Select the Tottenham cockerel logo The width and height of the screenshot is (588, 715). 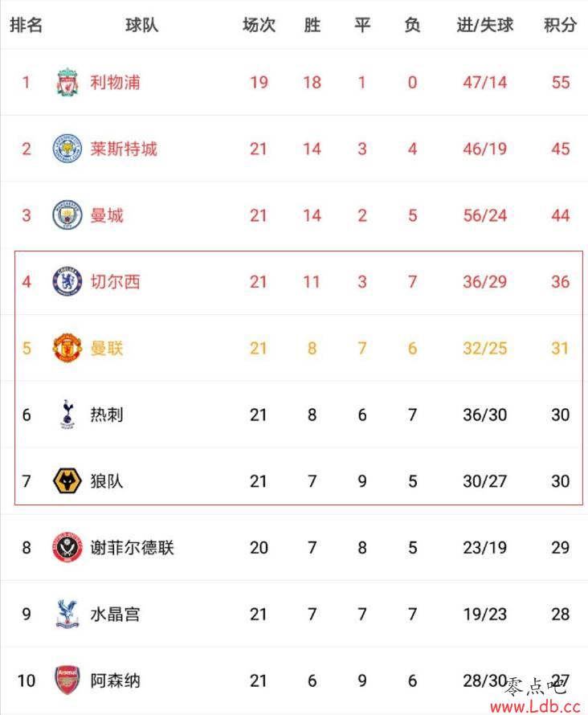(67, 414)
